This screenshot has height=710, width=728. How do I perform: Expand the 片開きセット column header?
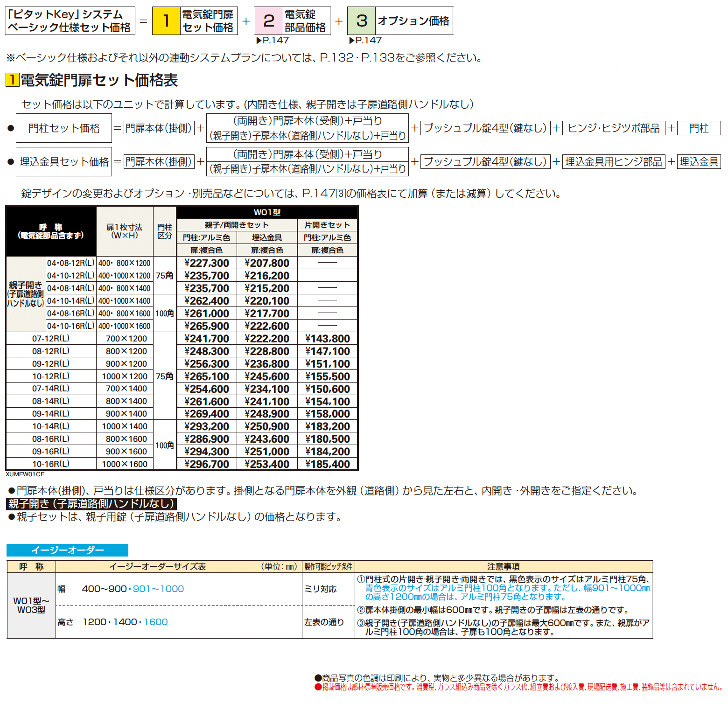(327, 224)
